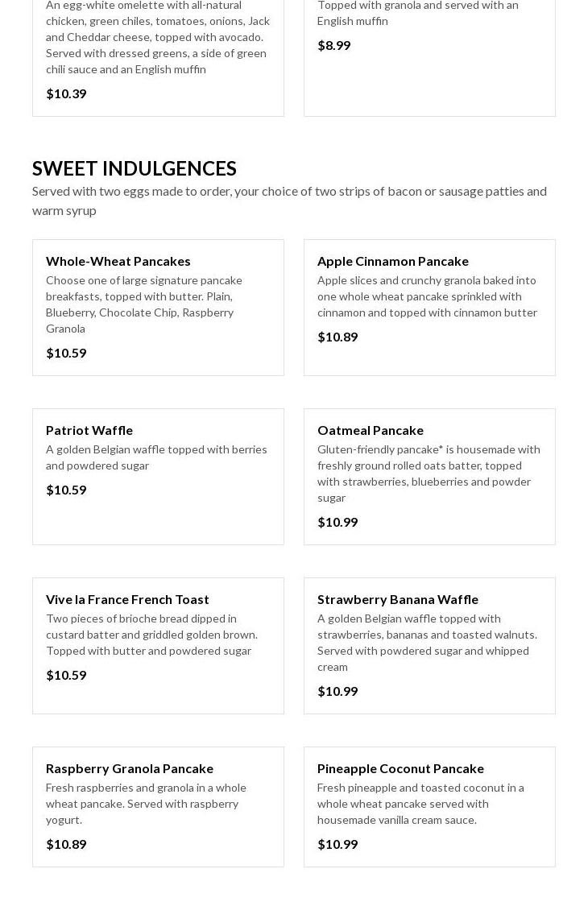Select the Apple Cinnamon Pancake title
This screenshot has width=588, height=906.
tap(392, 261)
